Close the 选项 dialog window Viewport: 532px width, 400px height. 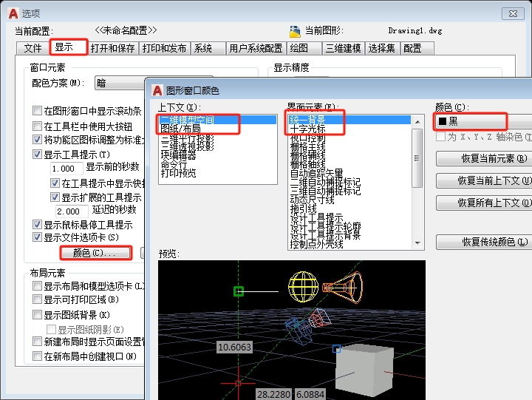pyautogui.click(x=513, y=13)
